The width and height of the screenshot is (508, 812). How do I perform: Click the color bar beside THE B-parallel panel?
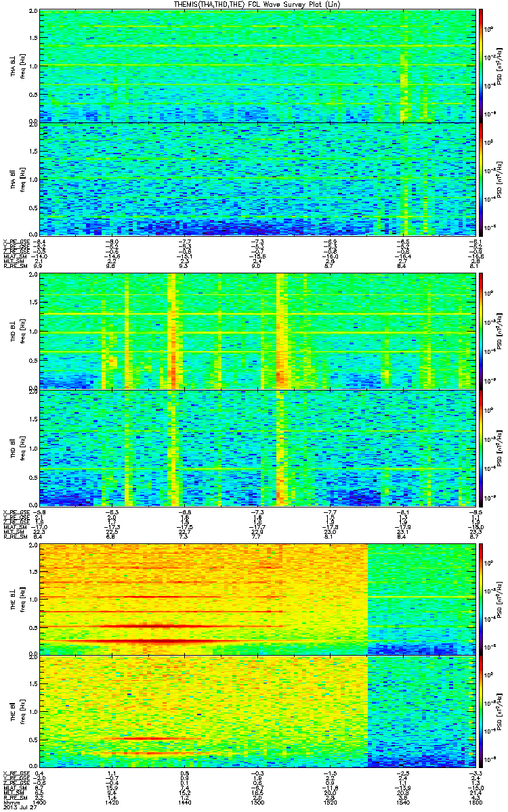coord(481,713)
